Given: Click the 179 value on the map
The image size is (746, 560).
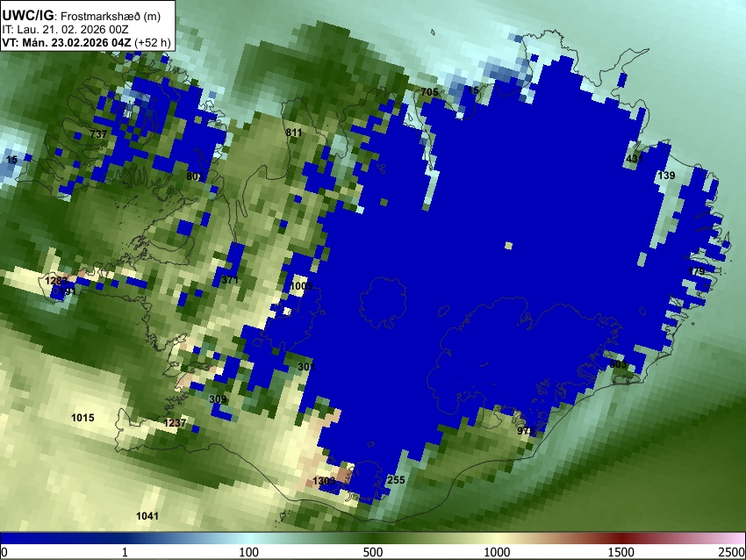Looking at the screenshot, I should 697,272.
